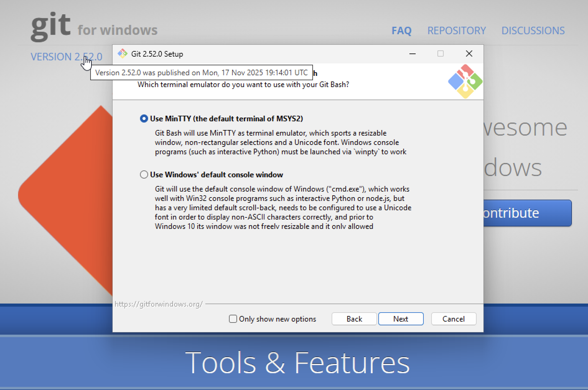Click the Git logo in the setup header
The height and width of the screenshot is (390, 588).
[465, 81]
